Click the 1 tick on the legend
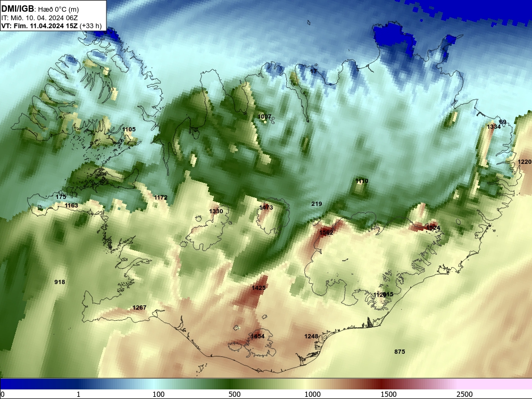 click(78, 394)
